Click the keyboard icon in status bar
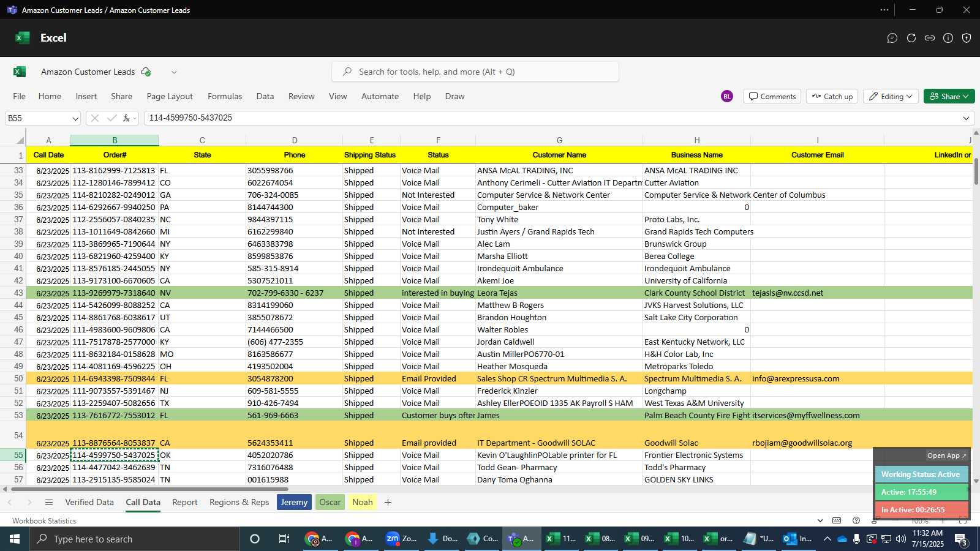The width and height of the screenshot is (980, 551). [837, 520]
